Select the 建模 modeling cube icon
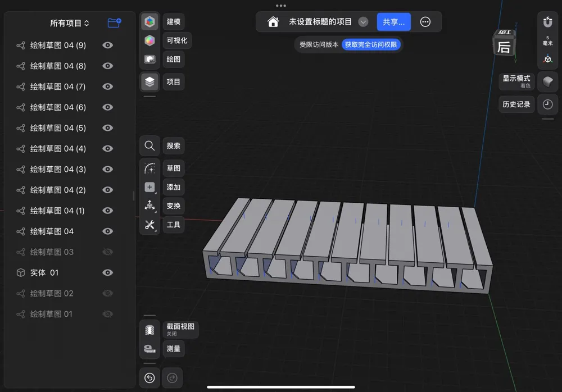This screenshot has width=562, height=392. point(149,21)
